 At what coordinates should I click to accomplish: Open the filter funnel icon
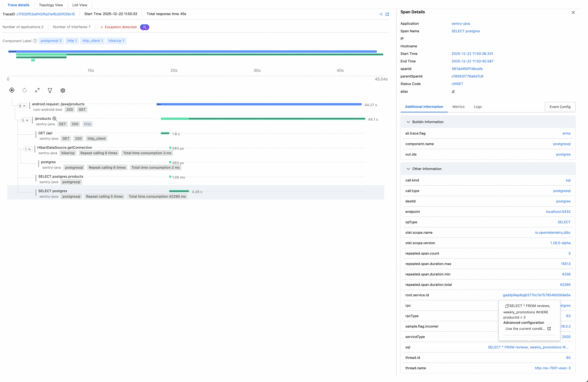point(50,91)
